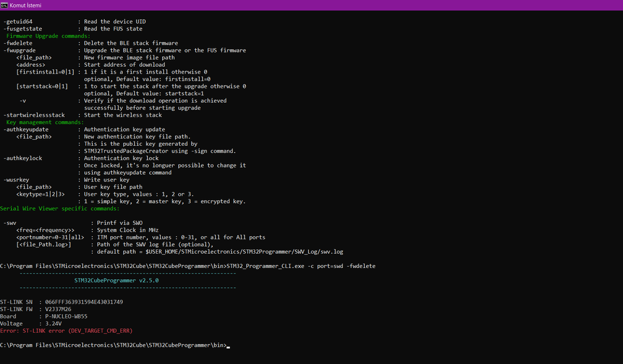Click 'Authentication key lock' description
Viewport: 623px width, 364px height.
pos(121,158)
